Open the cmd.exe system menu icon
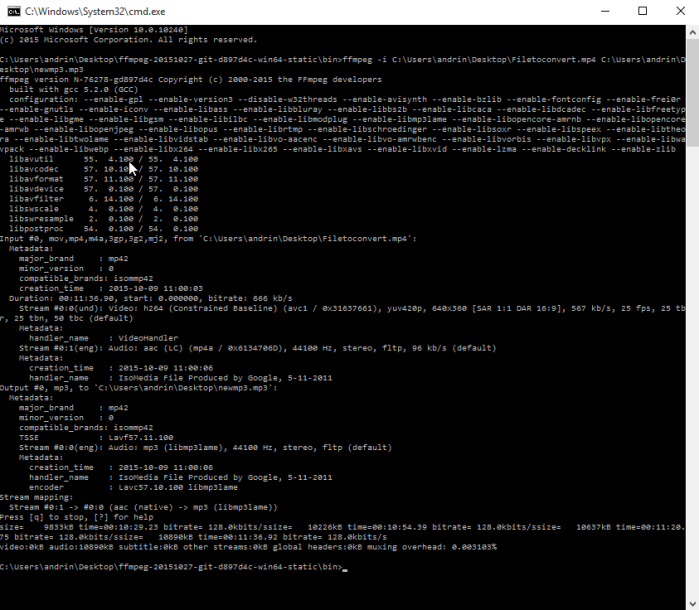The image size is (699, 610). 14,12
